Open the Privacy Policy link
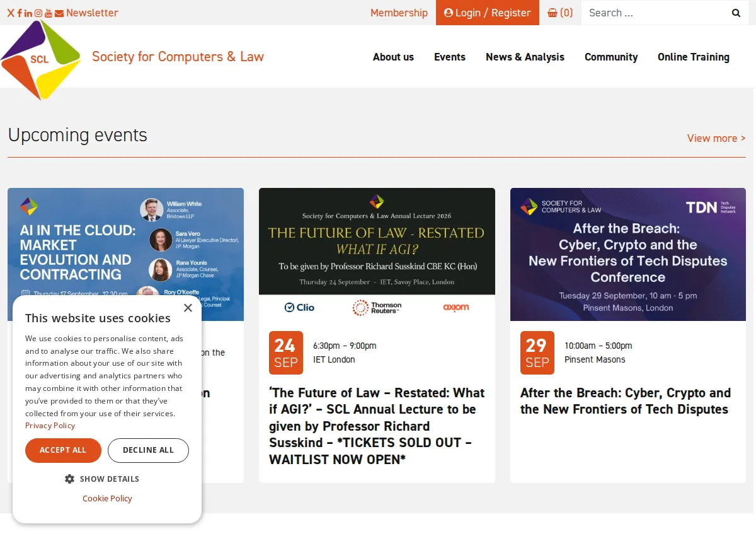The width and height of the screenshot is (756, 536). (50, 426)
